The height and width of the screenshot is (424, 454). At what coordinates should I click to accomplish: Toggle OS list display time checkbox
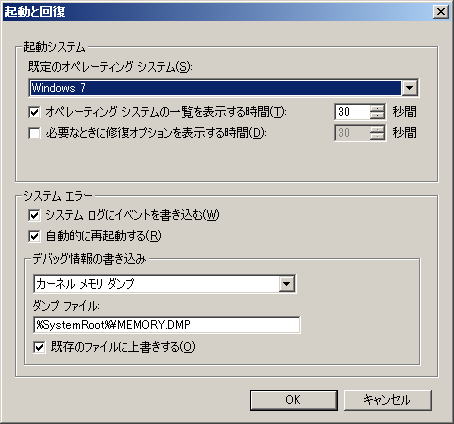(x=34, y=112)
